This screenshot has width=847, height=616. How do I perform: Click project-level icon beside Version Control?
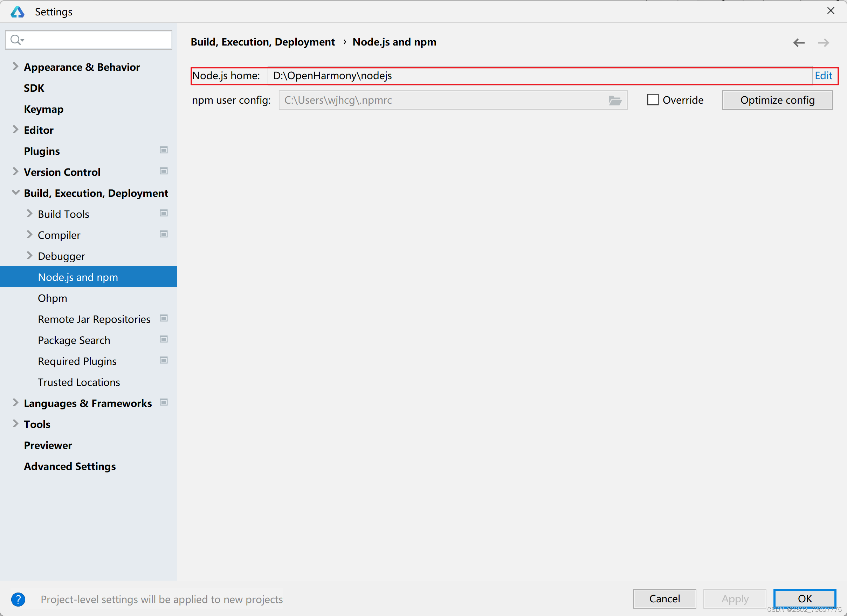(164, 171)
